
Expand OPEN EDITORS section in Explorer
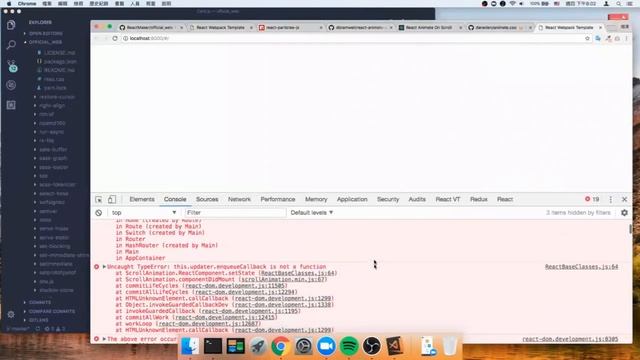(43, 33)
